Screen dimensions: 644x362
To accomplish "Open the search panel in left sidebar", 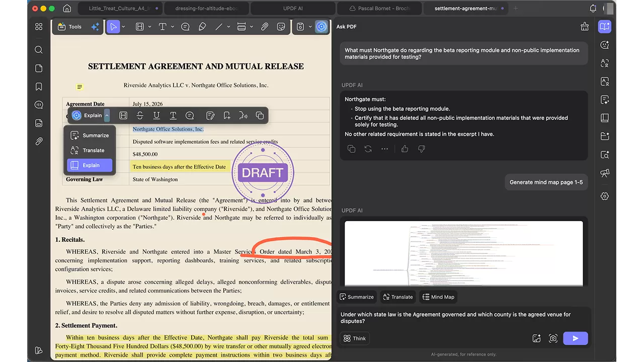I will coord(39,50).
